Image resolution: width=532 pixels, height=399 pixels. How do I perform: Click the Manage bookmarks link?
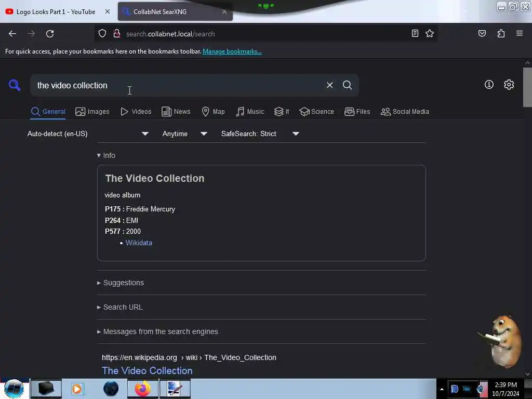232,51
